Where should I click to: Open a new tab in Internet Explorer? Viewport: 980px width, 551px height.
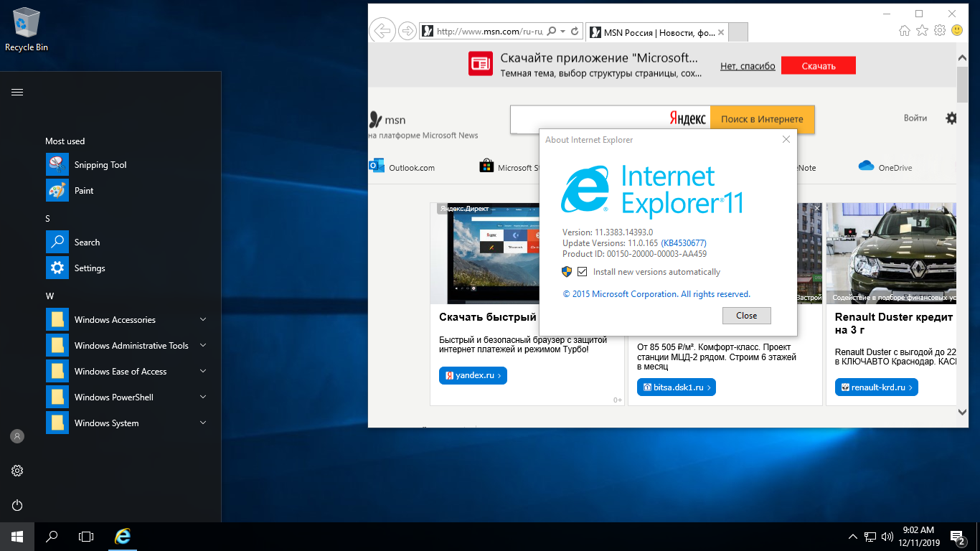coord(738,32)
